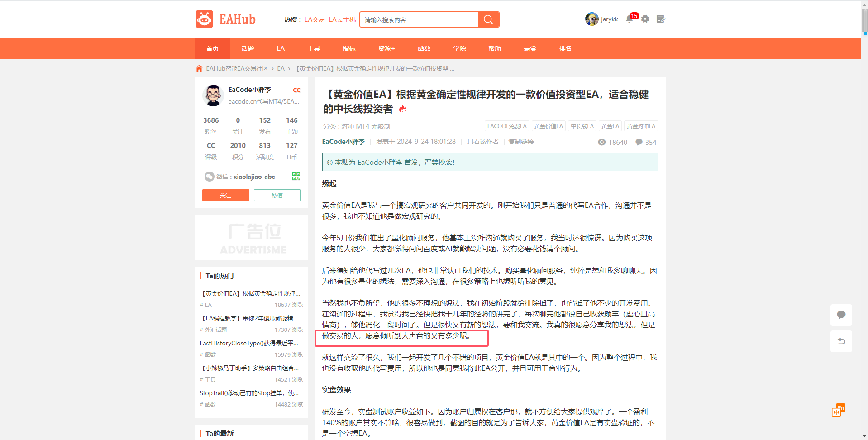This screenshot has width=868, height=440.
Task: Open the 工具 navigation tab
Action: 314,48
